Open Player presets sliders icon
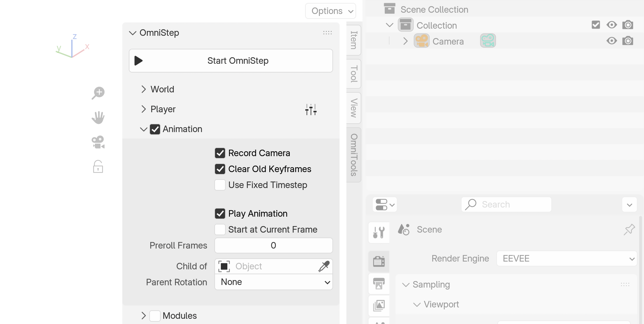644x324 pixels. coord(311,110)
